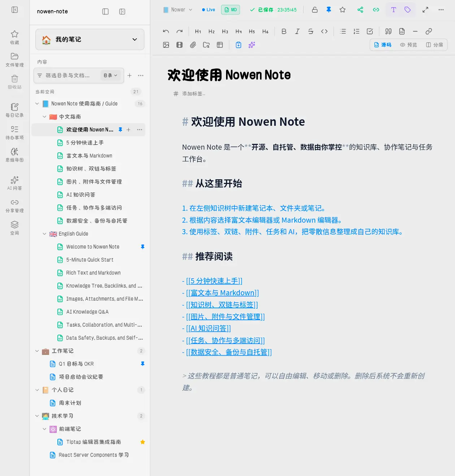Image resolution: width=455 pixels, height=476 pixels.
Task: Apply Heading 6 format
Action: (x=265, y=31)
